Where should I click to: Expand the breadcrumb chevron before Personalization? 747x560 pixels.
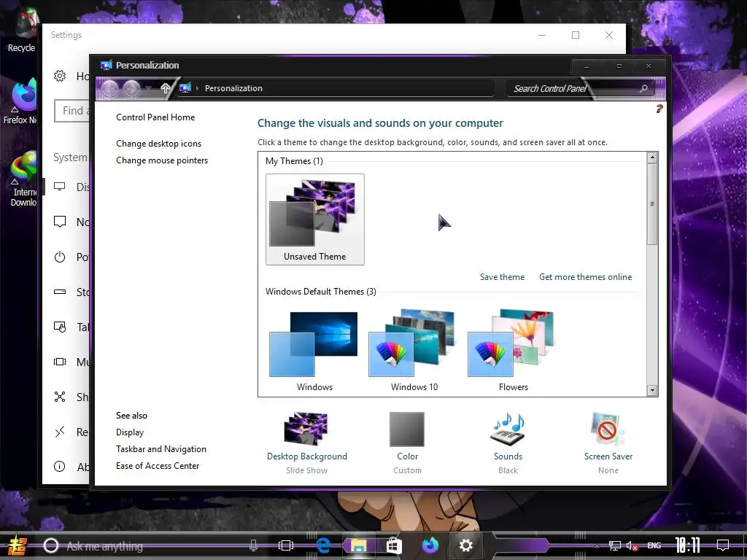tap(197, 88)
